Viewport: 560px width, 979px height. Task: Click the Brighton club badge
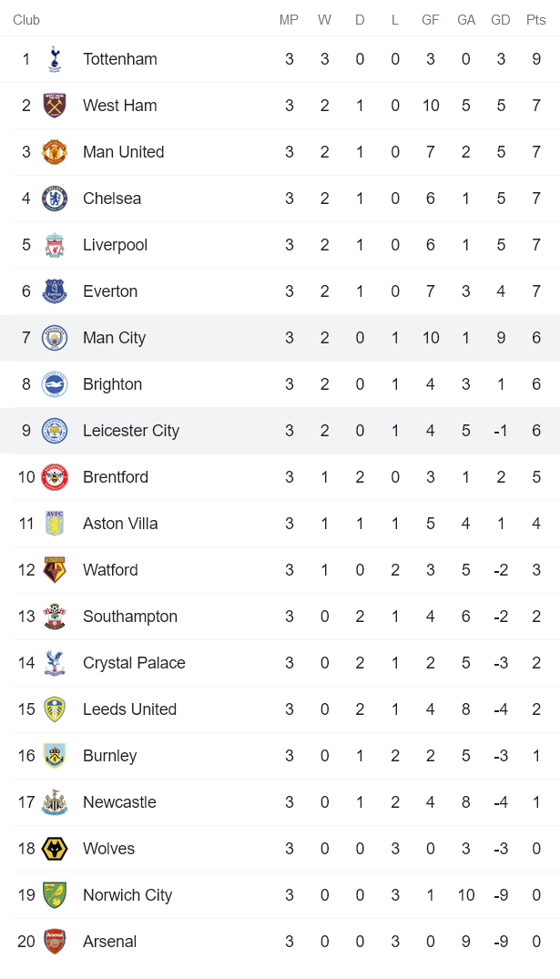pyautogui.click(x=53, y=383)
